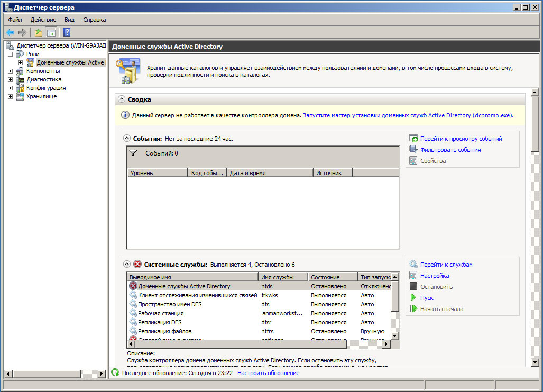This screenshot has width=543, height=392.
Task: Click the green Пуск start icon
Action: coord(413,298)
